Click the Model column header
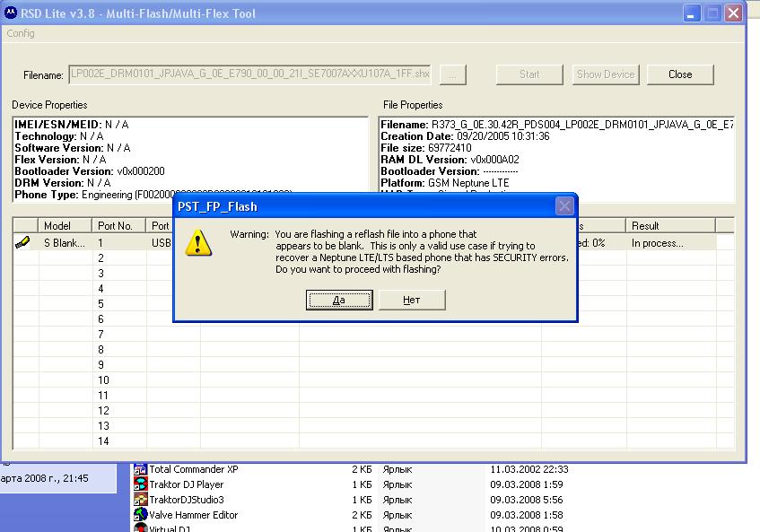The image size is (760, 532). [x=65, y=226]
